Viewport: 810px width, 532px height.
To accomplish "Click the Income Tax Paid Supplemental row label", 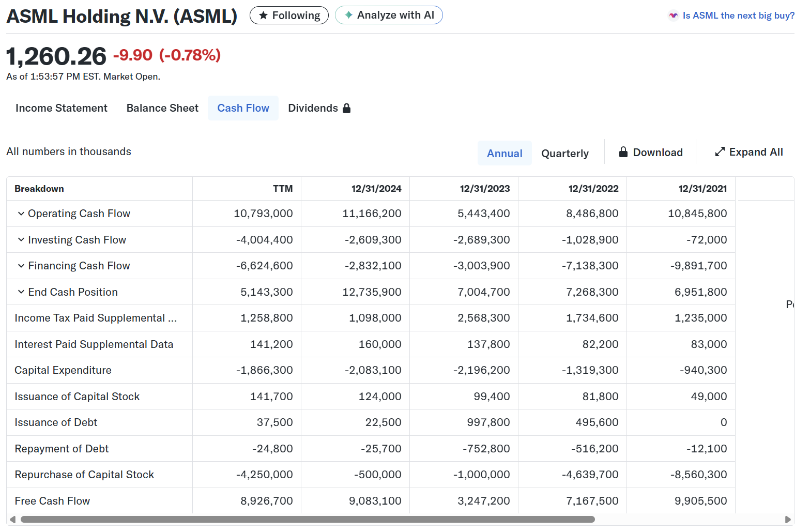I will [96, 318].
